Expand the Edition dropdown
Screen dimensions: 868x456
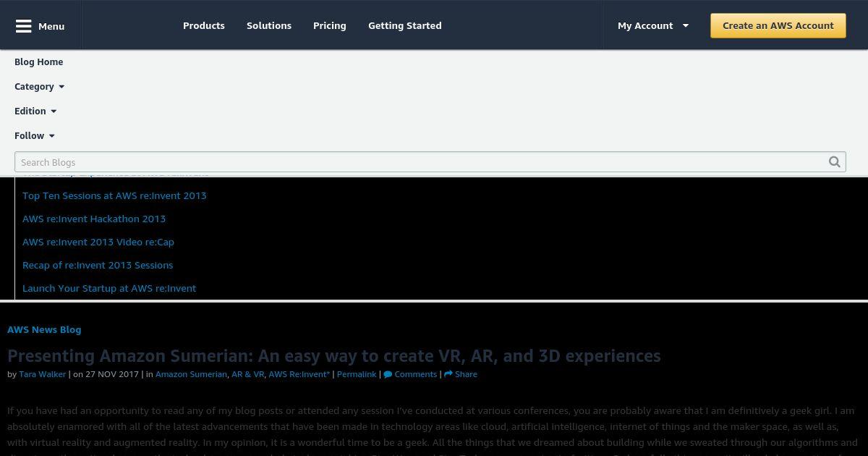(x=35, y=111)
